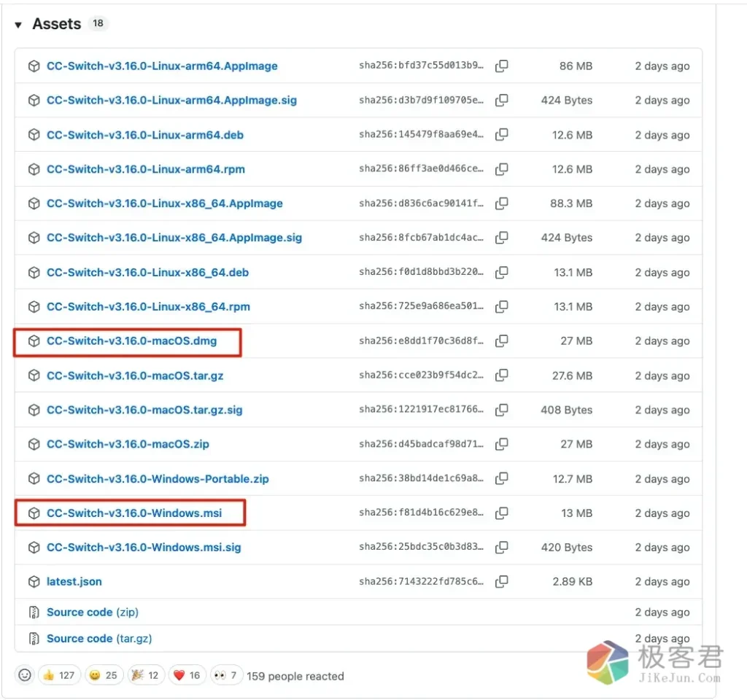Screen dimensions: 747x700
Task: Click the 420 Bytes size value
Action: (x=566, y=547)
